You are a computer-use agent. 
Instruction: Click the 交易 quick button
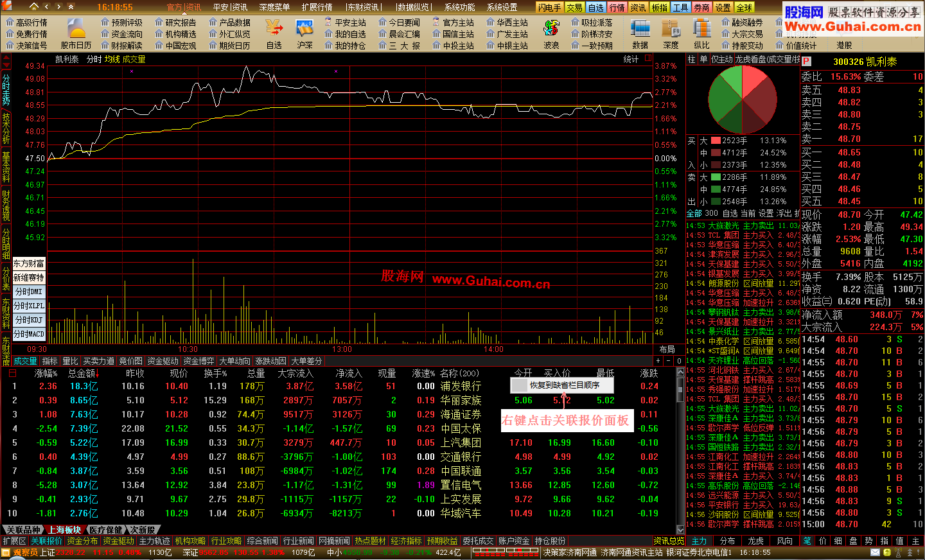point(574,7)
